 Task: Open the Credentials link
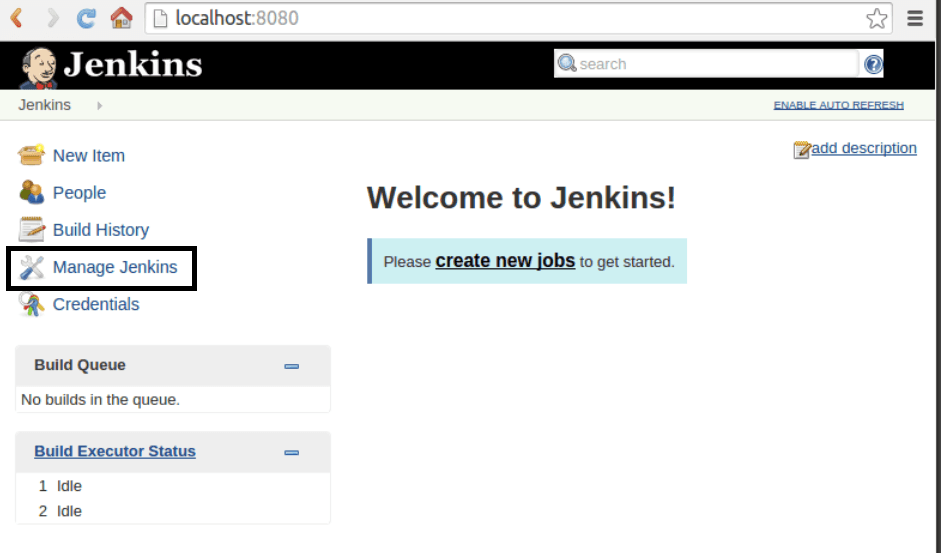[x=96, y=305]
